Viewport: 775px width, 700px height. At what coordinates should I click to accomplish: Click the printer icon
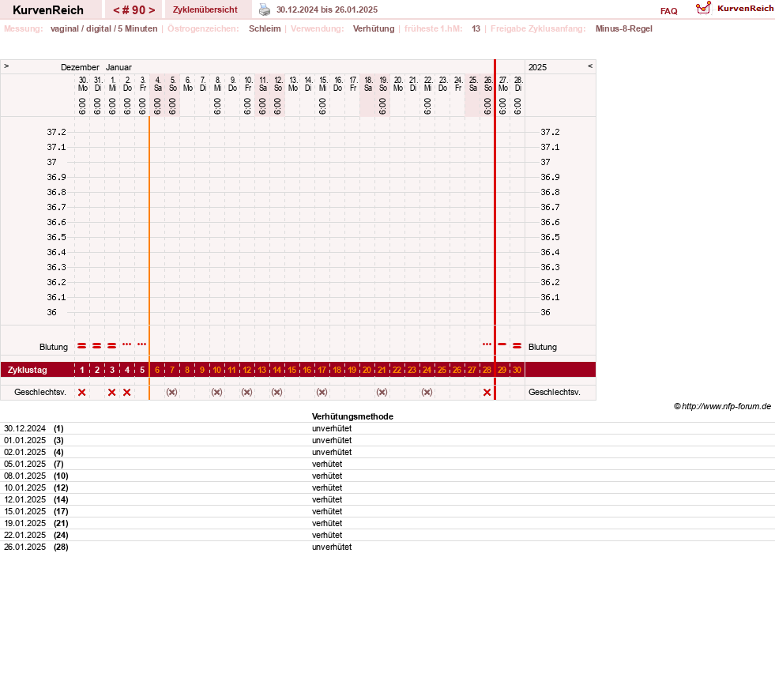pyautogui.click(x=265, y=9)
